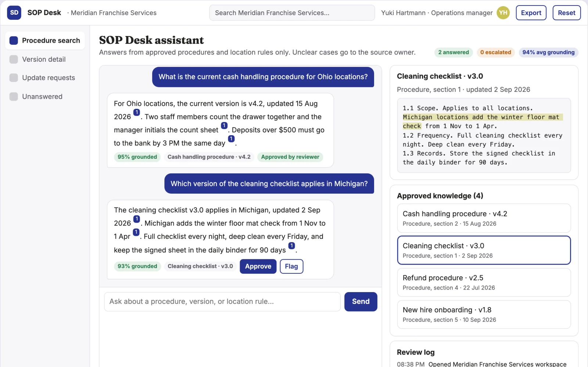Send the question
588x367 pixels.
(361, 302)
